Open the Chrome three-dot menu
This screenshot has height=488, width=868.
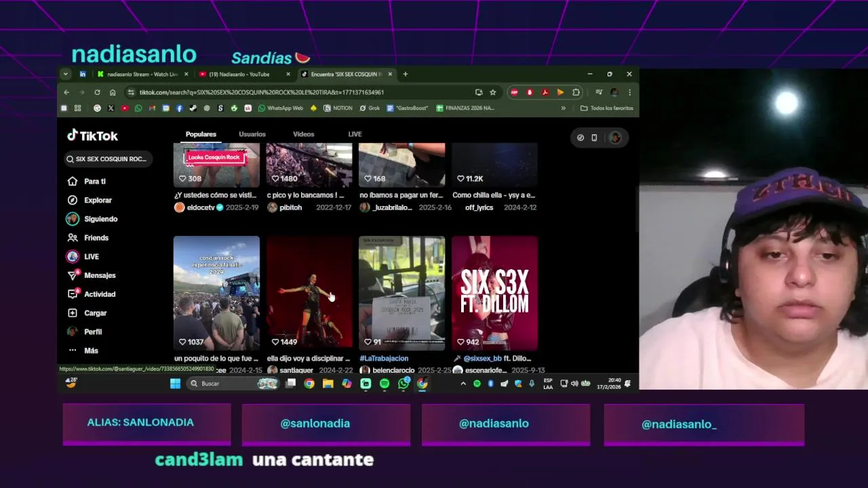(629, 92)
